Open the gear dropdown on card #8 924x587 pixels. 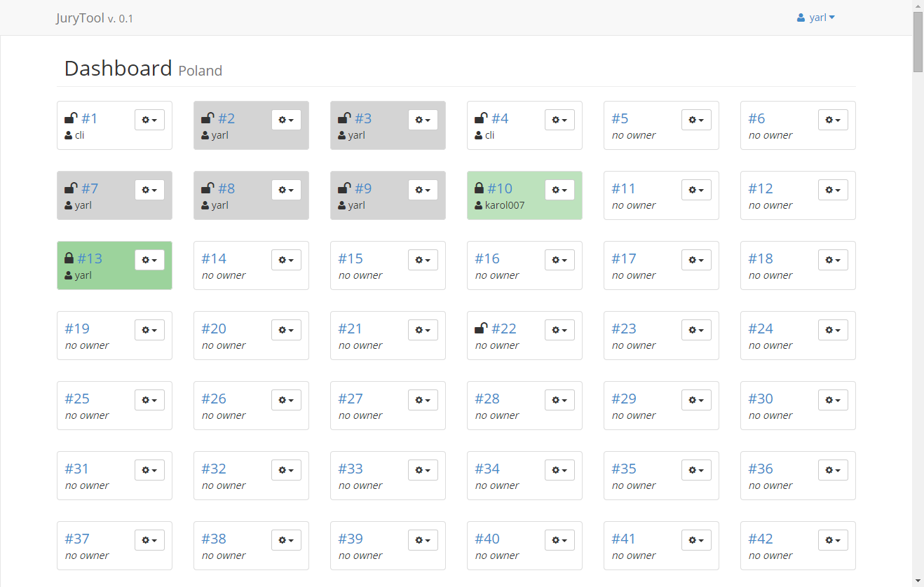[x=286, y=190]
